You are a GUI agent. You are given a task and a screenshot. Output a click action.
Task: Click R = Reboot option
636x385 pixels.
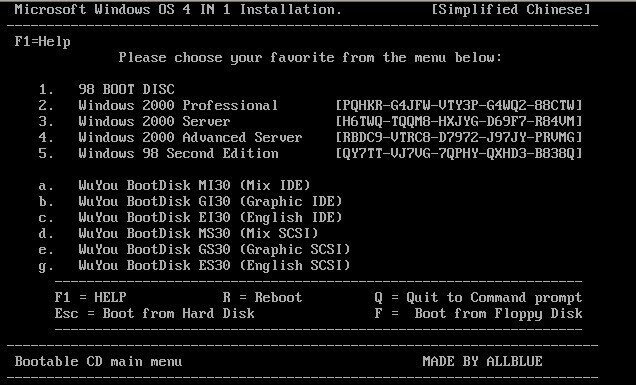[262, 297]
